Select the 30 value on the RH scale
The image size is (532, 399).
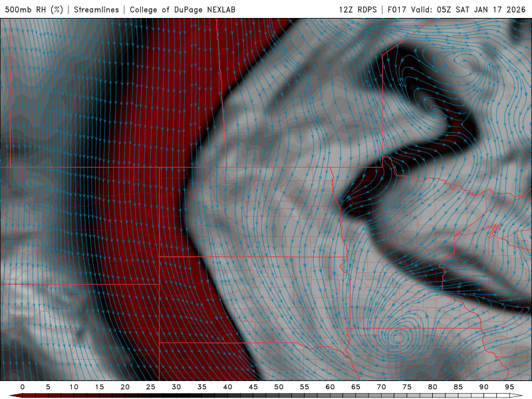(176, 387)
